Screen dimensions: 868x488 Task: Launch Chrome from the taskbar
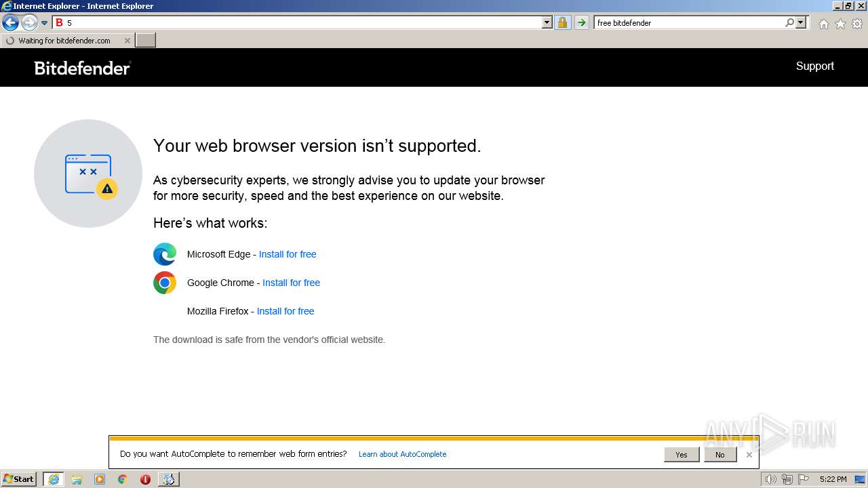point(123,479)
